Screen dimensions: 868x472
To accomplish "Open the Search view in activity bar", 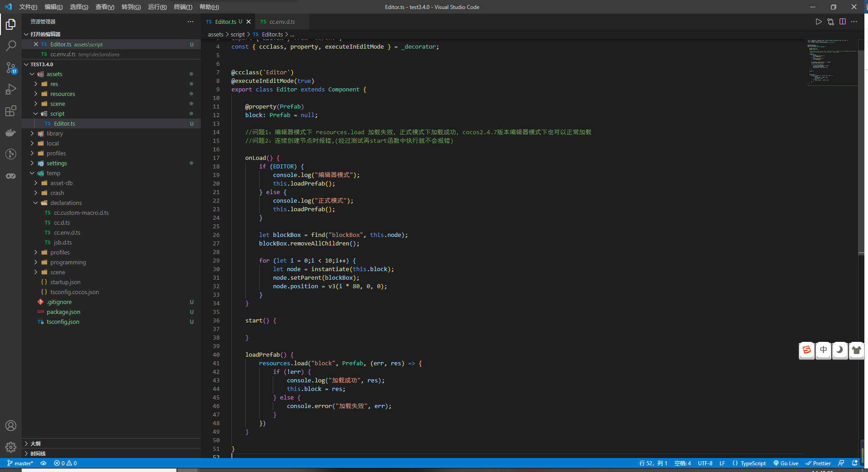I will pos(11,45).
